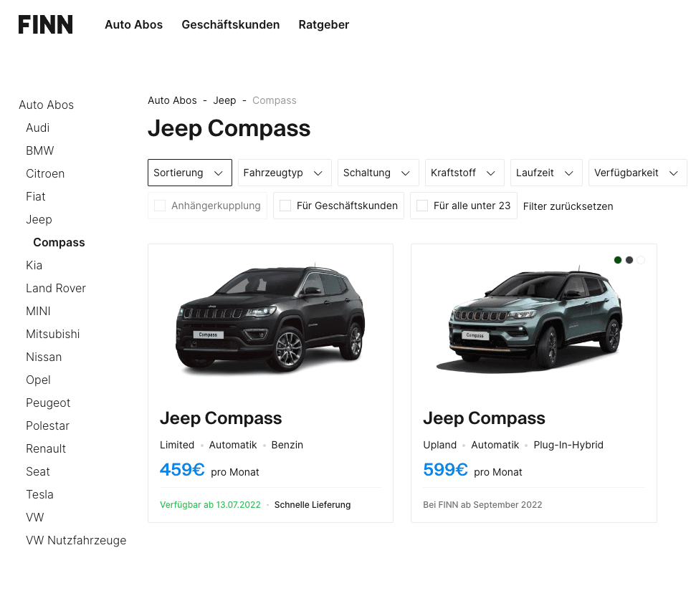The width and height of the screenshot is (691, 616).
Task: Select Citroen in the sidebar
Action: [x=45, y=173]
